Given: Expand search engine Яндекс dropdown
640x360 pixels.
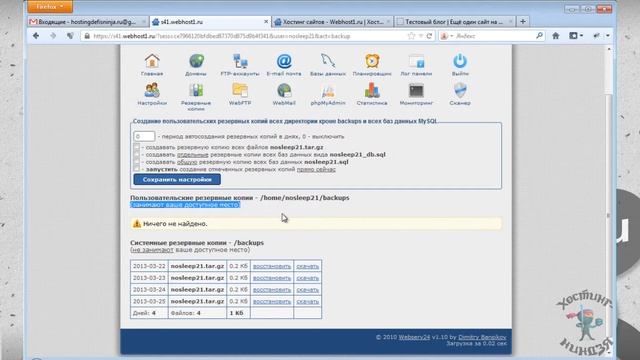Looking at the screenshot, I should (447, 36).
